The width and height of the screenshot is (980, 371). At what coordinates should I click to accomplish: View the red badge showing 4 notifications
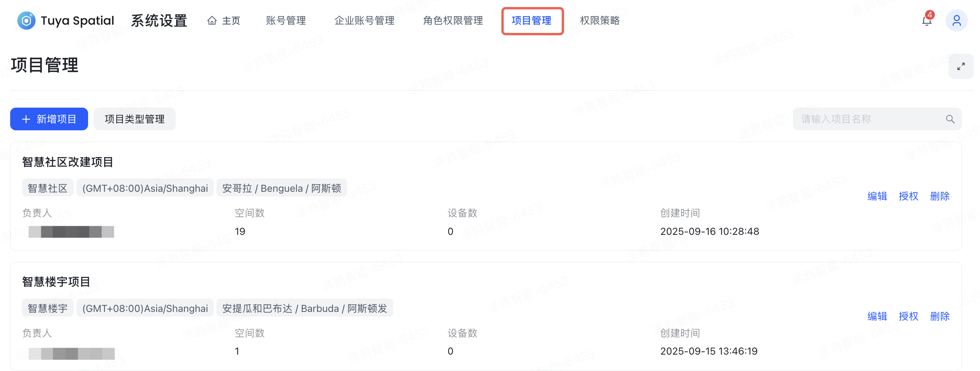click(930, 15)
